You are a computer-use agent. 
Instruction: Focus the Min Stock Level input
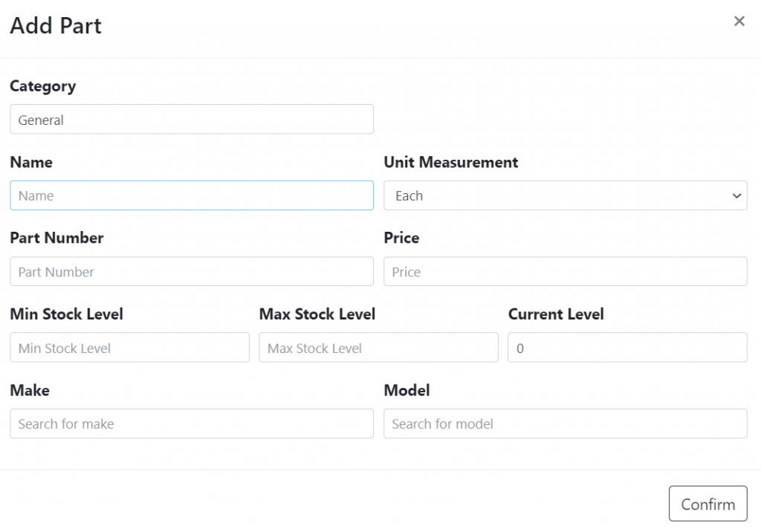click(129, 348)
